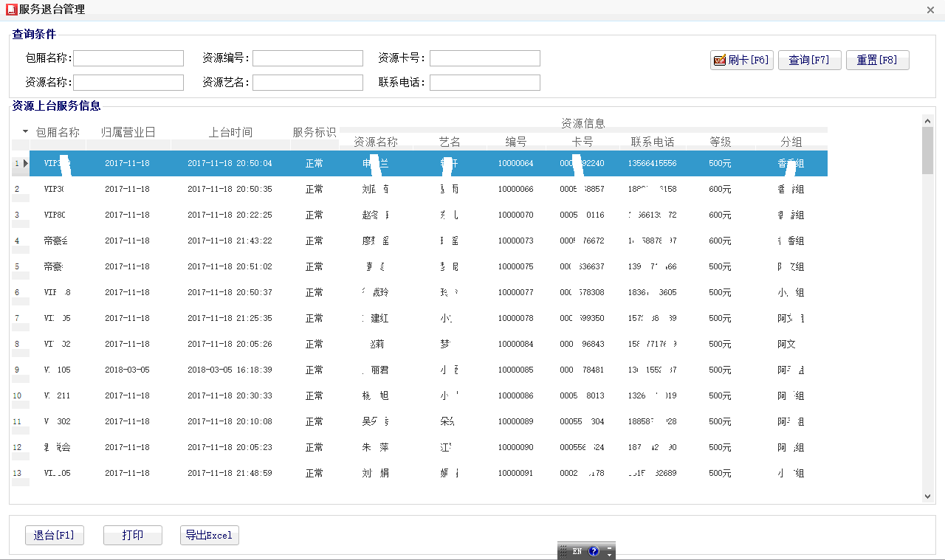Viewport: 945px width, 560px height.
Task: Sort by 分组 column header
Action: pyautogui.click(x=791, y=142)
